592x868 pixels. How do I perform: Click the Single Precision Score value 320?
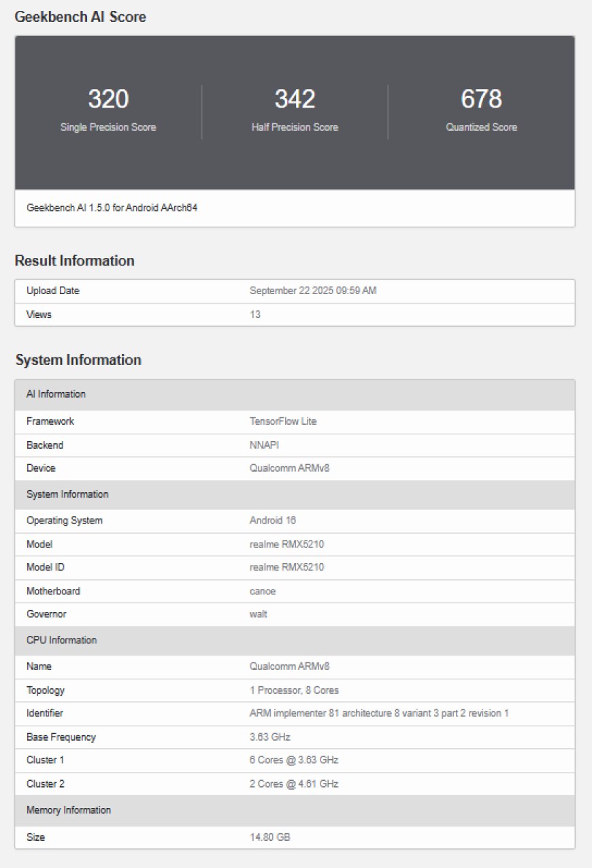click(x=108, y=99)
